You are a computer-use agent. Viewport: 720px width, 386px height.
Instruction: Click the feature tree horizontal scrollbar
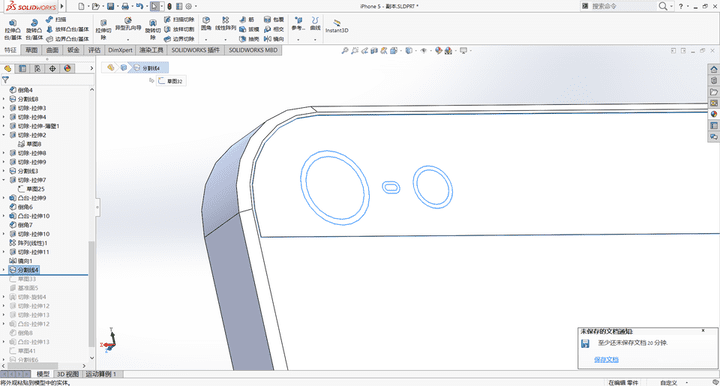tap(33, 366)
